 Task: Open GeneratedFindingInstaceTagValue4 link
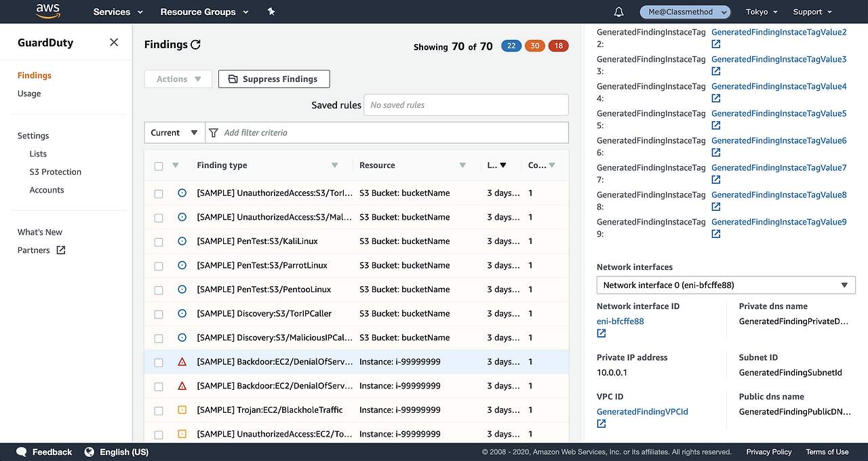click(779, 86)
